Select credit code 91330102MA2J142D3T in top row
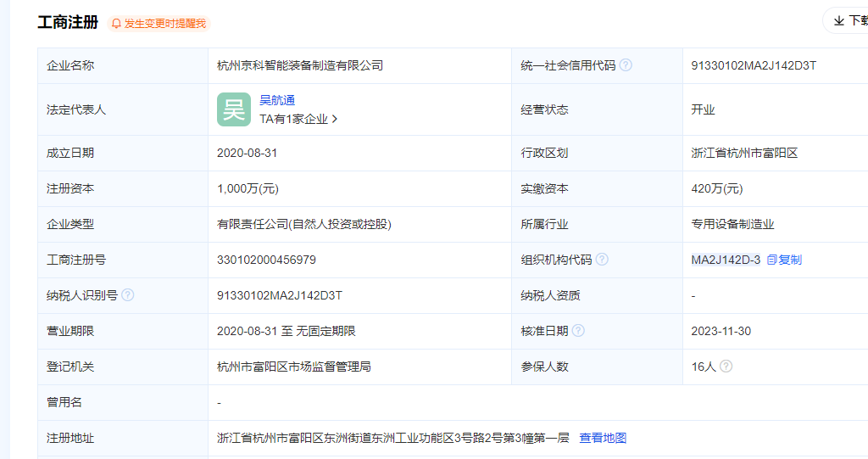 754,65
